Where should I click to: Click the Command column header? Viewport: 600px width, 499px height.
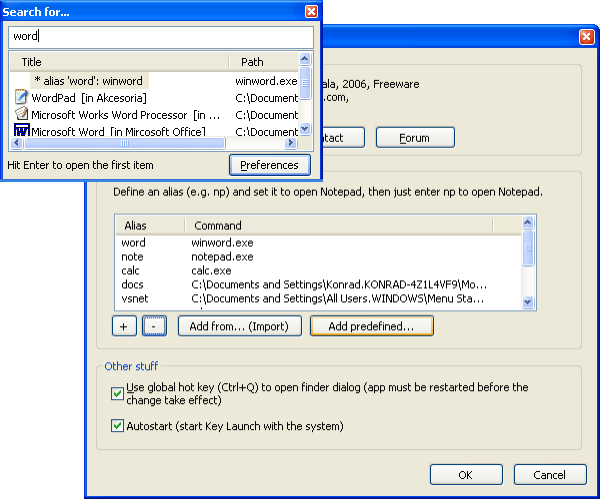339,225
